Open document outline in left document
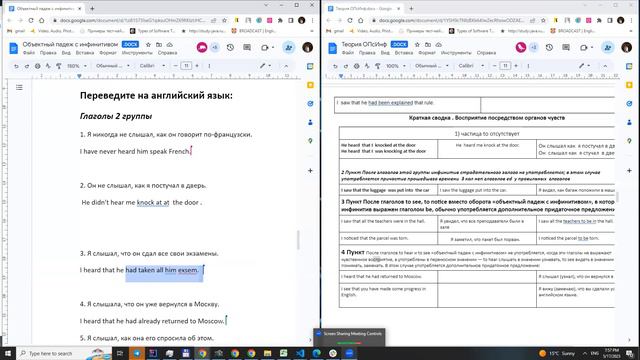This screenshot has height=360, width=640. [19, 87]
